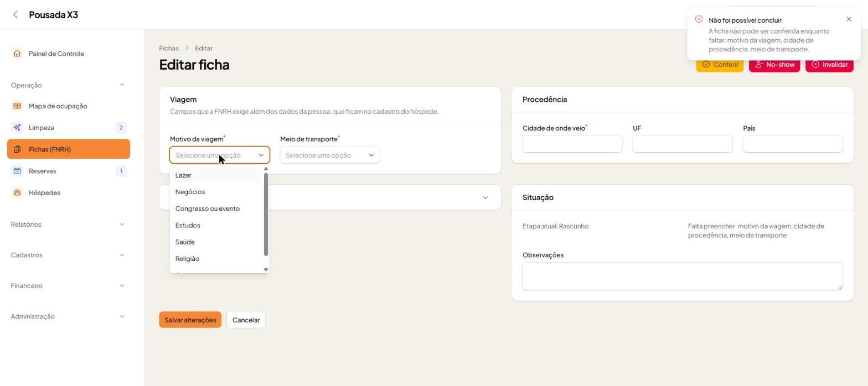Image resolution: width=868 pixels, height=386 pixels.
Task: Collapse the Operação sidebar section
Action: pyautogui.click(x=122, y=85)
